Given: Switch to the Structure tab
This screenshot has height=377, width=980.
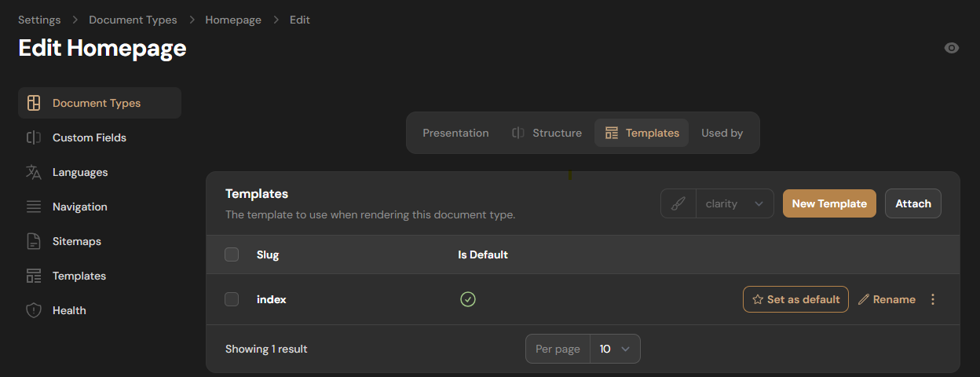Looking at the screenshot, I should [547, 133].
